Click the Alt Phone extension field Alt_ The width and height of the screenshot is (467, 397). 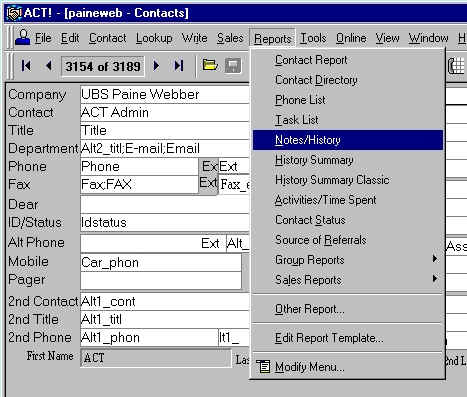coord(238,244)
